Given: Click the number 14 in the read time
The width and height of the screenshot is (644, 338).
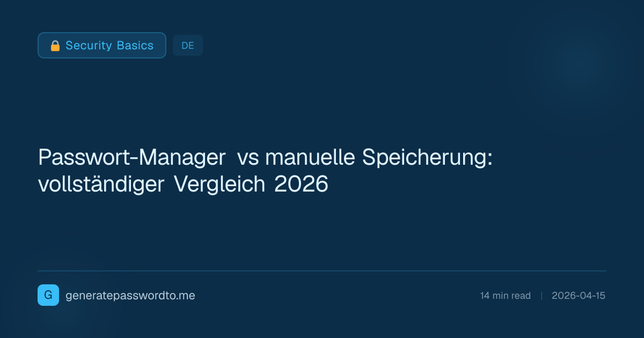Looking at the screenshot, I should pyautogui.click(x=485, y=296).
